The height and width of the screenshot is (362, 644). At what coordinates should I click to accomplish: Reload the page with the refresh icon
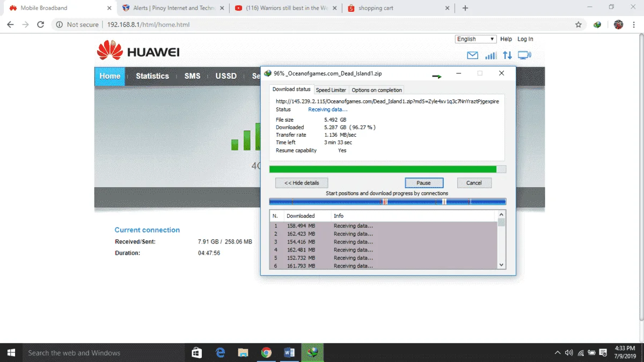[40, 25]
